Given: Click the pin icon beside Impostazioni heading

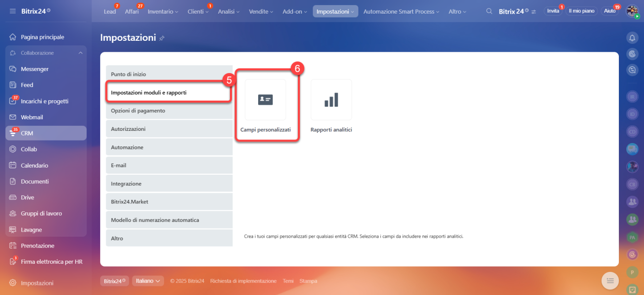Looking at the screenshot, I should (x=162, y=38).
